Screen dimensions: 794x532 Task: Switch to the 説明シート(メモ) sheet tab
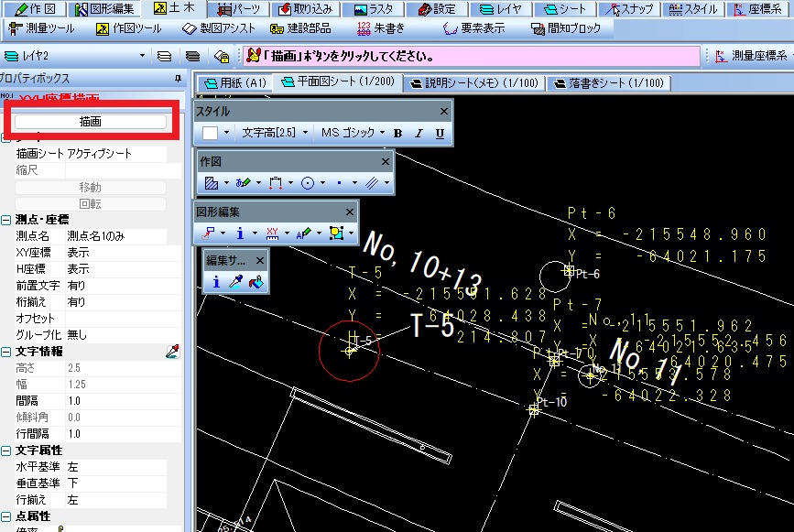point(472,82)
